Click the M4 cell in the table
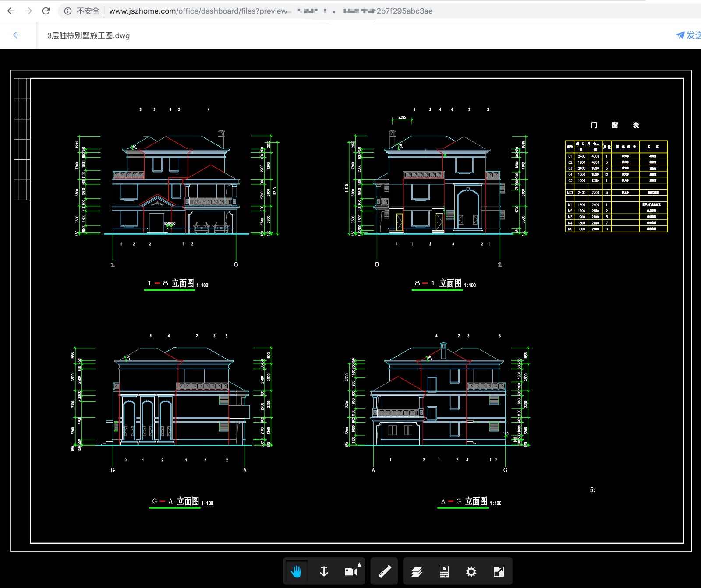Image resolution: width=701 pixels, height=588 pixels. 570,223
